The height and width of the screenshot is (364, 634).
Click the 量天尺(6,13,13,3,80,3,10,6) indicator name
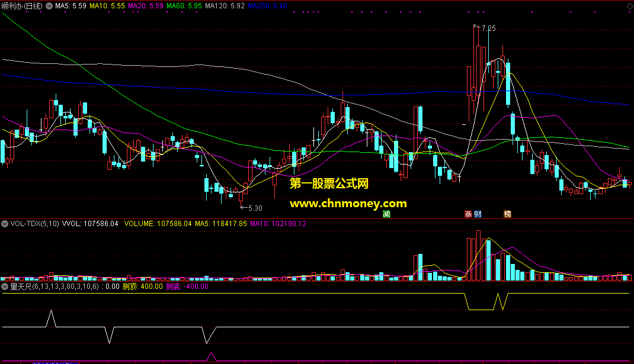coord(55,286)
